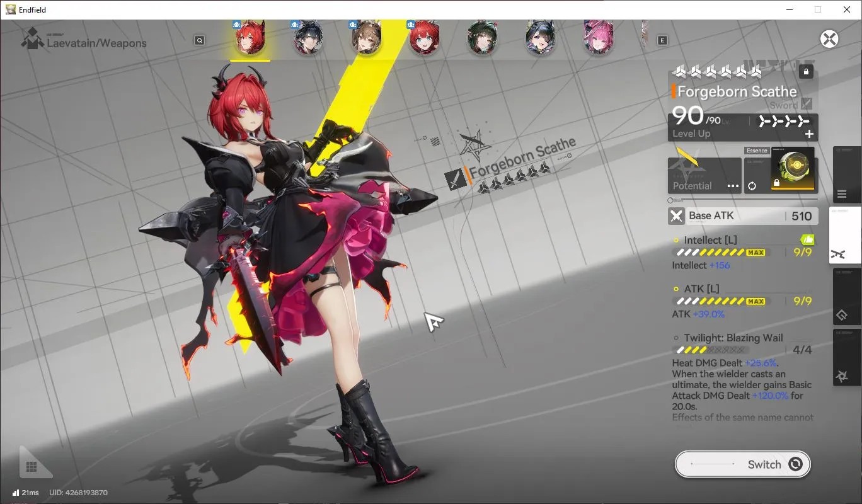Open the Potential three-dots menu

point(733,186)
